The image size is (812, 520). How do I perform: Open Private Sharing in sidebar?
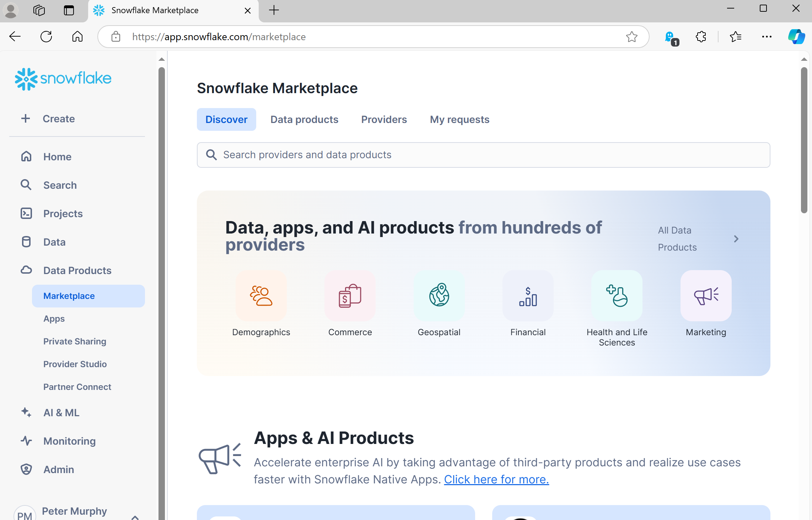[x=75, y=341]
